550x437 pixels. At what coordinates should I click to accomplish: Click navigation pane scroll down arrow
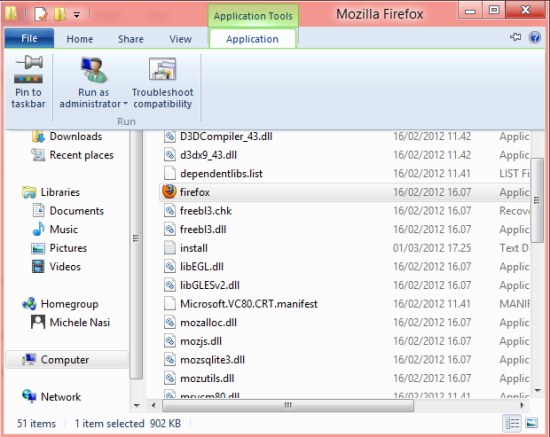tap(136, 405)
